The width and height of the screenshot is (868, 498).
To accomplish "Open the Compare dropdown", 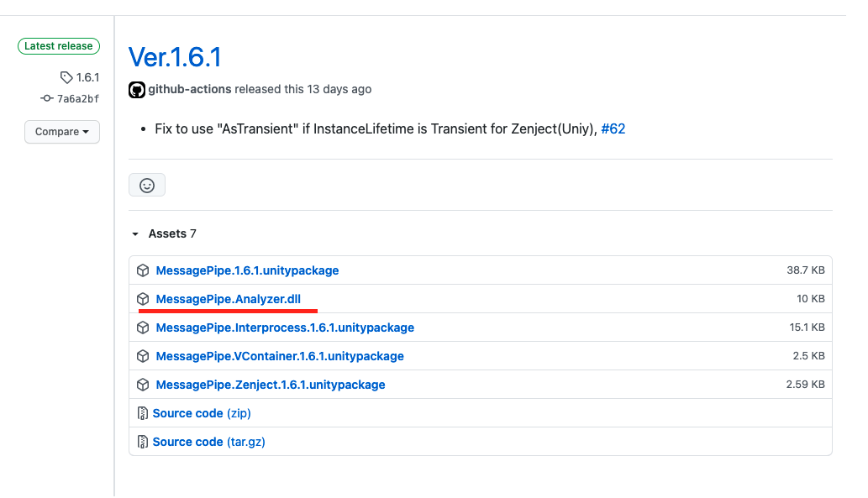I will click(62, 132).
